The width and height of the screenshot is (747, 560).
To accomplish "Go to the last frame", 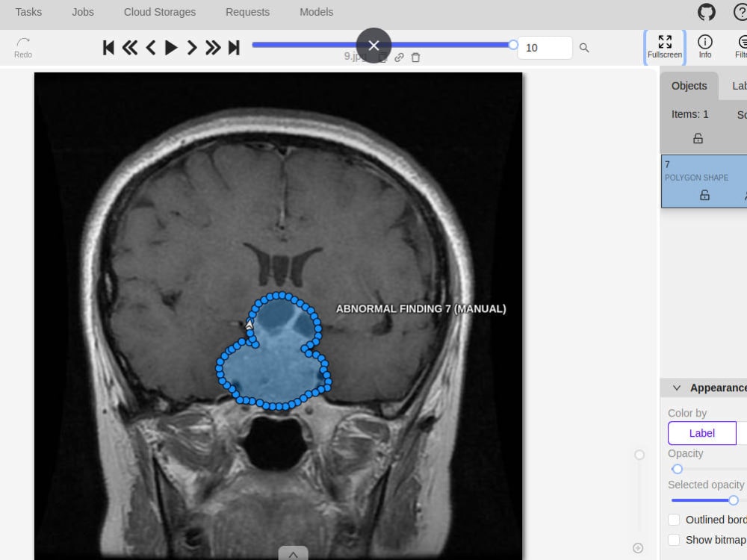I will click(x=234, y=48).
